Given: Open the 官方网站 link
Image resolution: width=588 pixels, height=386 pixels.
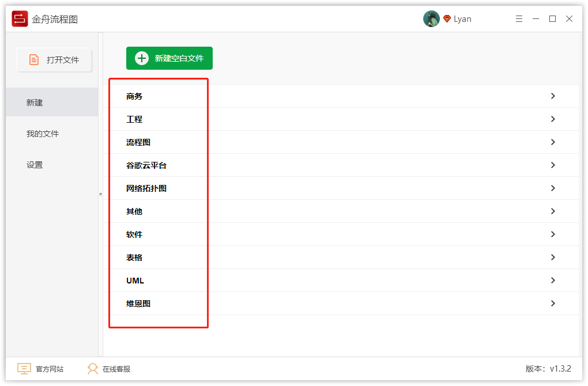Looking at the screenshot, I should 50,369.
